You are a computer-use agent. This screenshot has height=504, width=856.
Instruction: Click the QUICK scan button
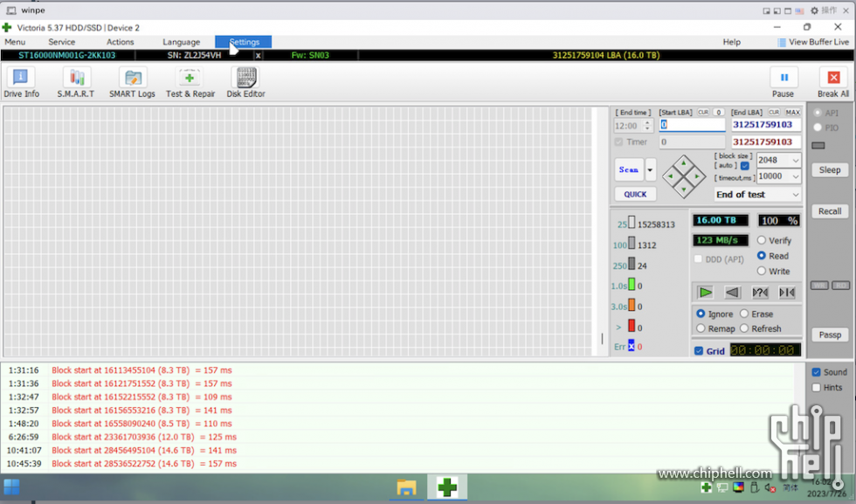[x=636, y=195]
